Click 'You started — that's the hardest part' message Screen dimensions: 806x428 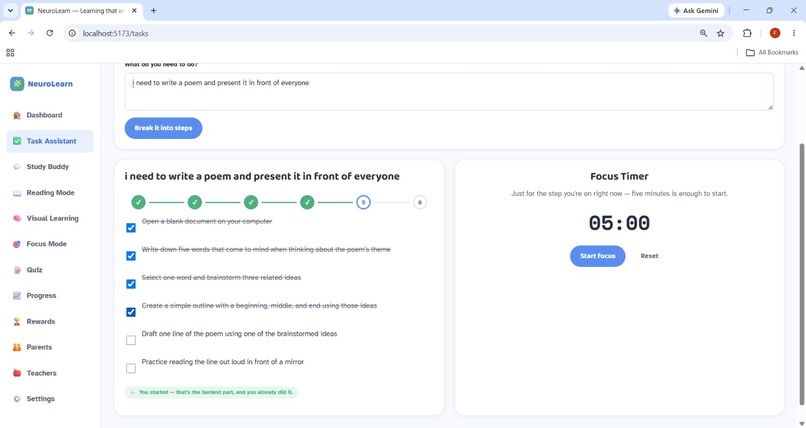point(211,392)
